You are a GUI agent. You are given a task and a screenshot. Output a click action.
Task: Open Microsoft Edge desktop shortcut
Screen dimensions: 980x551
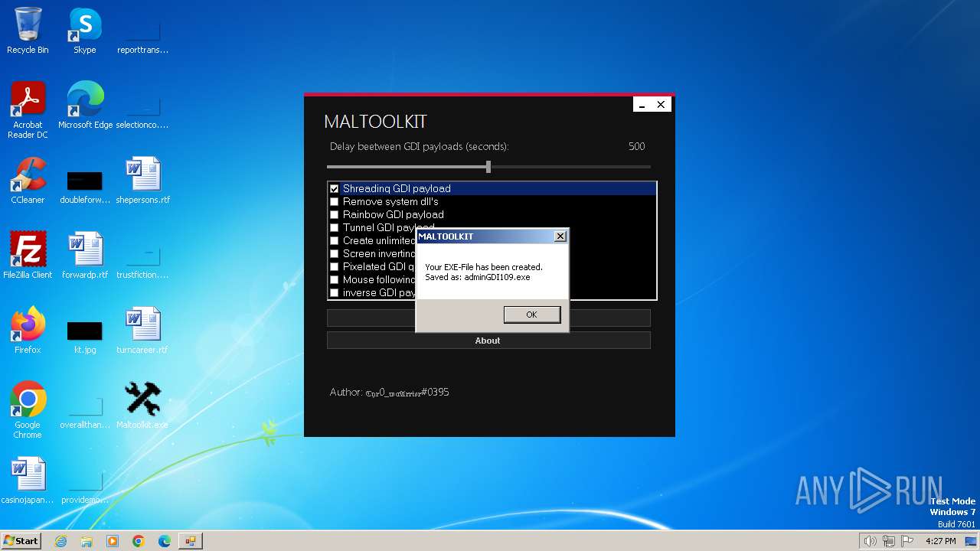pyautogui.click(x=85, y=106)
